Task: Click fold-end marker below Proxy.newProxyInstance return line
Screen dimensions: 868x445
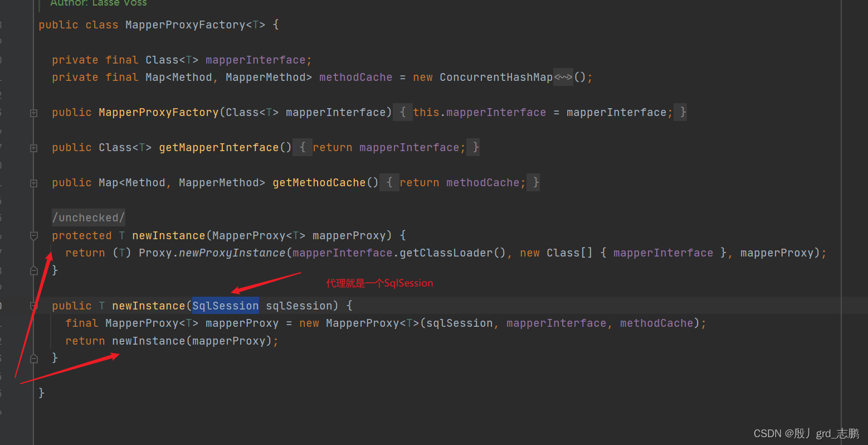Action: (33, 270)
